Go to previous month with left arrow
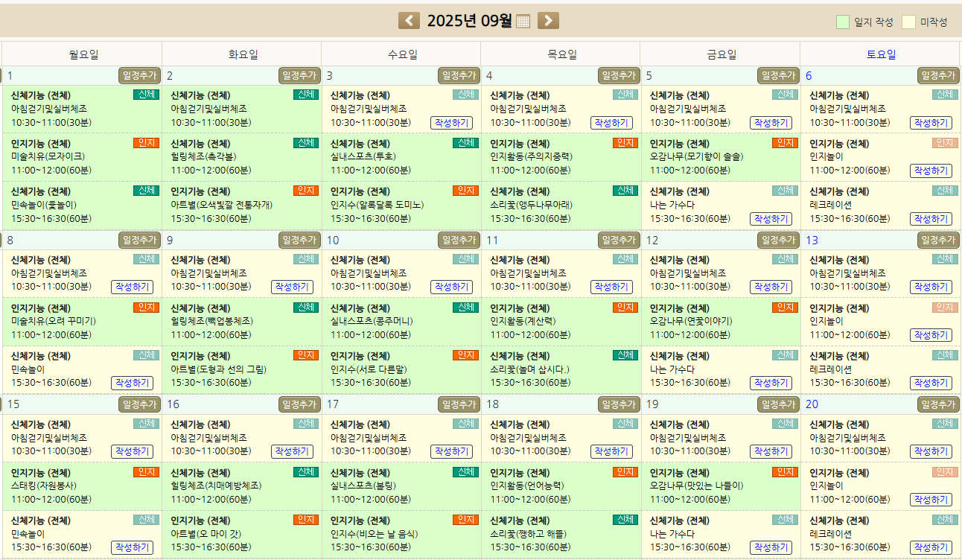Image resolution: width=962 pixels, height=560 pixels. (x=409, y=21)
